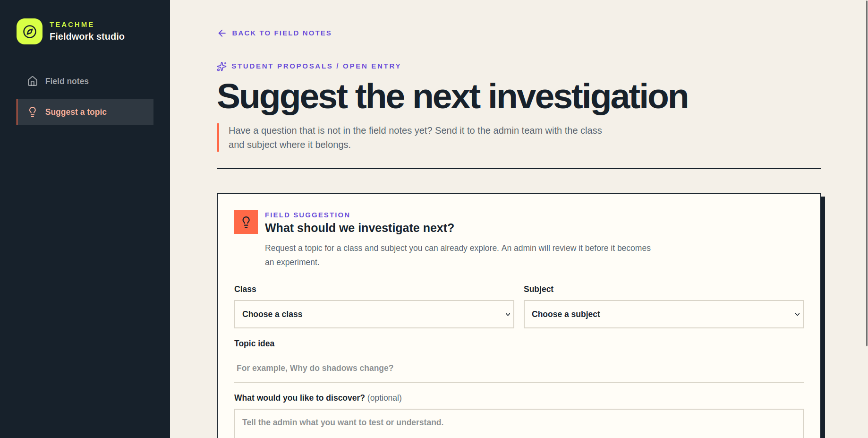868x438 pixels.
Task: Click the lightbulb icon beside Suggest a topic
Action: tap(33, 112)
